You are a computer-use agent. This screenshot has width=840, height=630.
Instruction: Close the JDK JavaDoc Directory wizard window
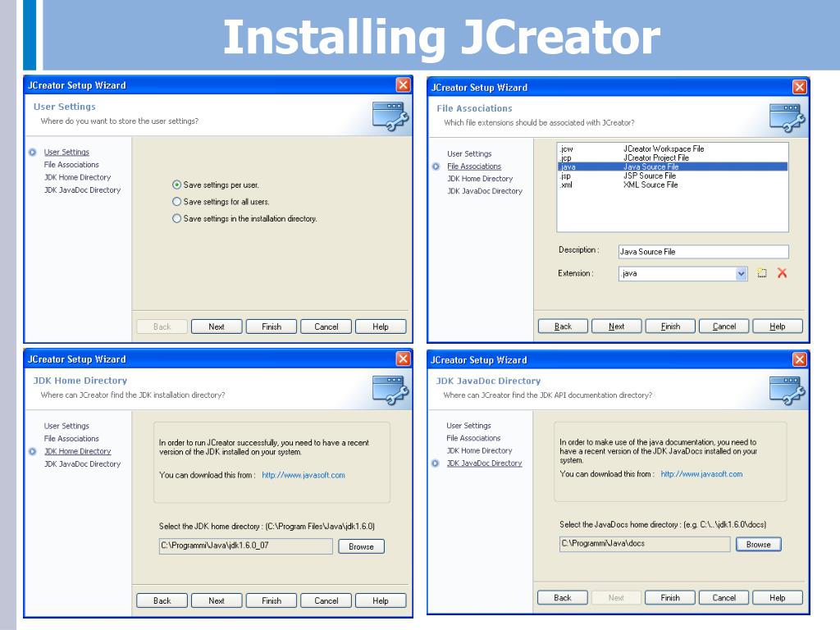coord(799,359)
